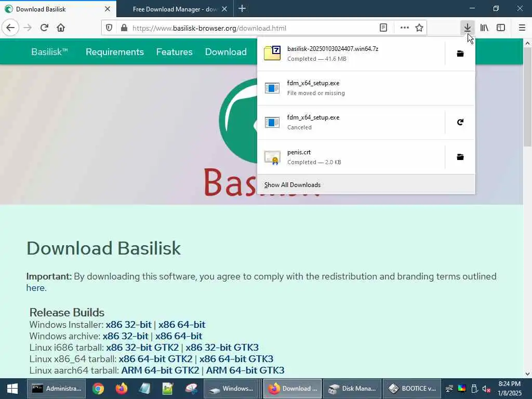Open Requirements nav item
This screenshot has height=399, width=532.
pyautogui.click(x=115, y=52)
